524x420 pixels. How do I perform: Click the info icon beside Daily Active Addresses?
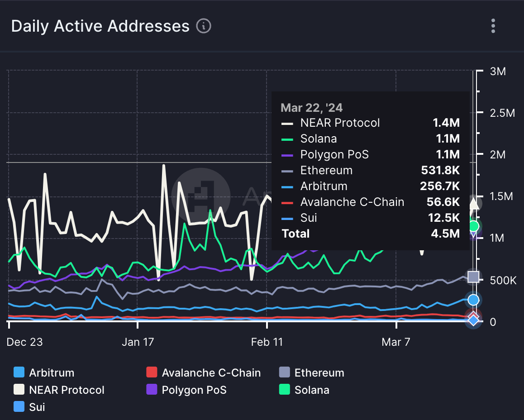(204, 26)
